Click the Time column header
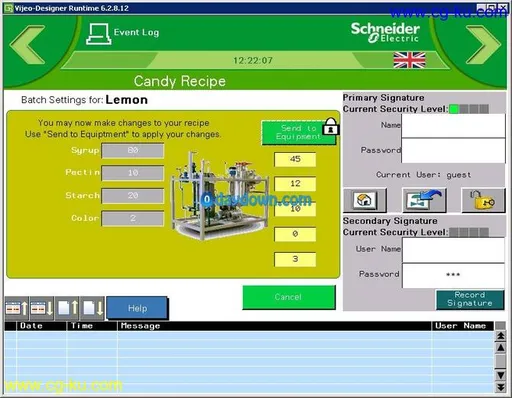The image size is (512, 398). coord(92,326)
